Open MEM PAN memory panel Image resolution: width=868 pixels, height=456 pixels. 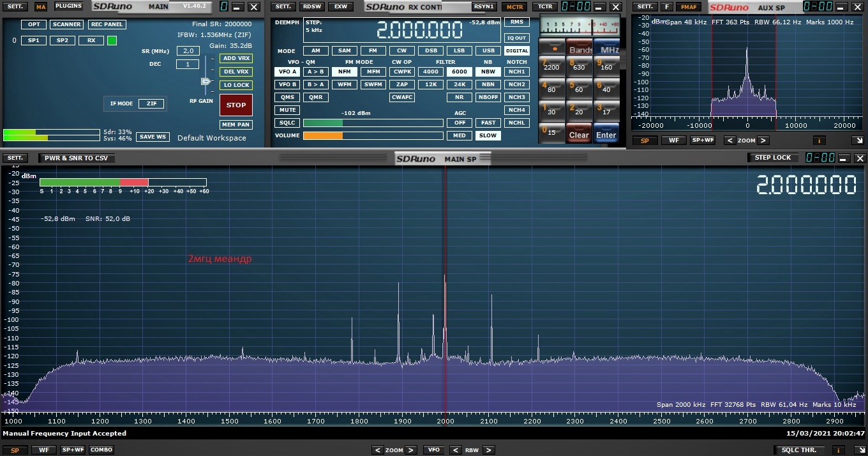pyautogui.click(x=236, y=125)
